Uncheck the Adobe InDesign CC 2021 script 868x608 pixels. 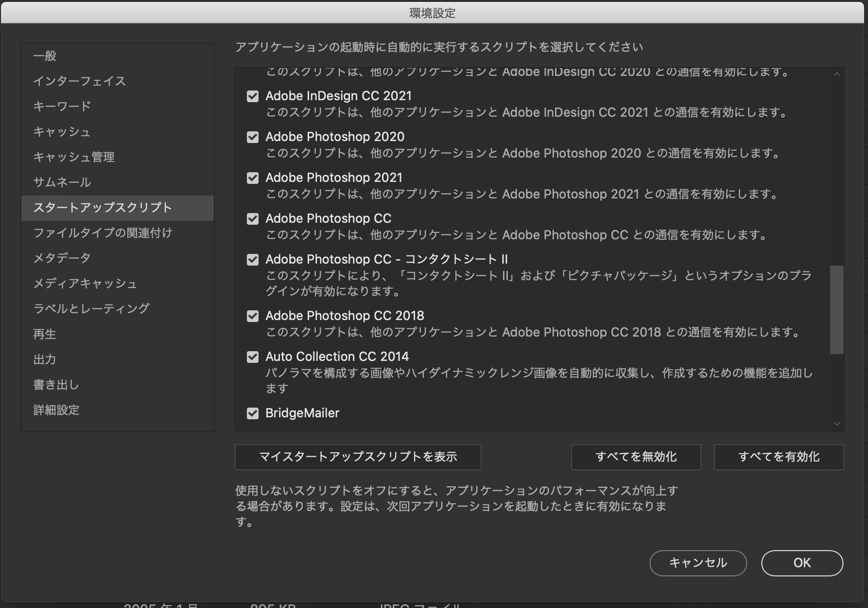pyautogui.click(x=253, y=96)
